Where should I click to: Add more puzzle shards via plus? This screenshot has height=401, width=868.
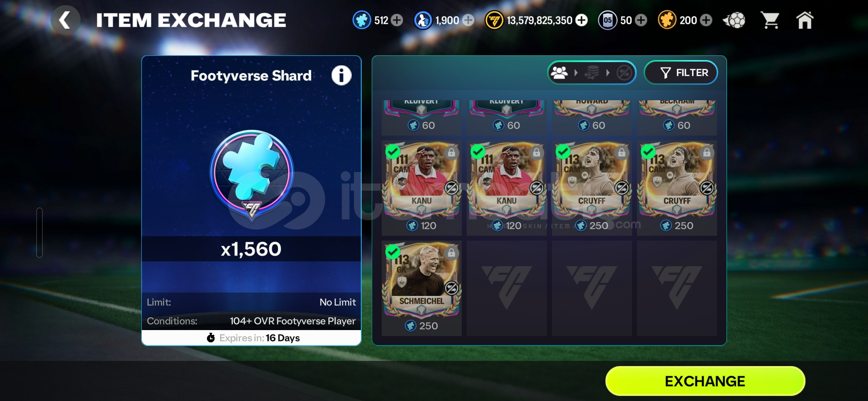397,20
